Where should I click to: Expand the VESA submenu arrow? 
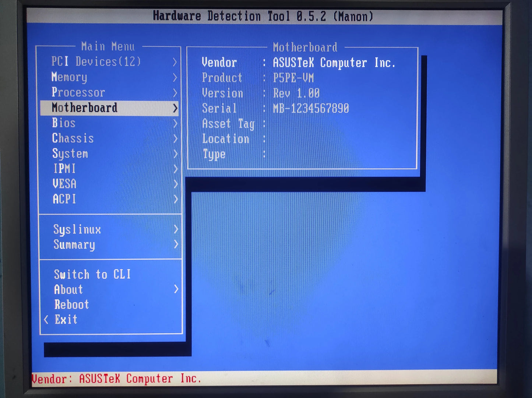pyautogui.click(x=176, y=184)
